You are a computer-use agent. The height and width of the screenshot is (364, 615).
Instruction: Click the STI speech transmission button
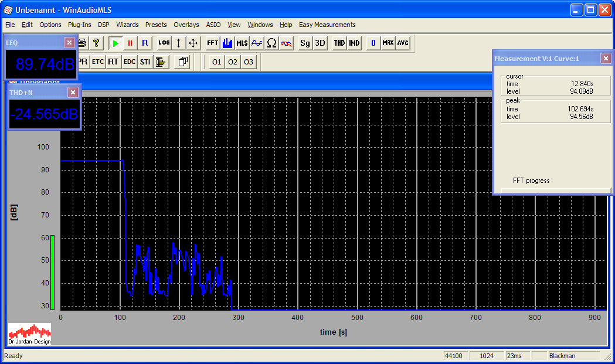coord(145,62)
